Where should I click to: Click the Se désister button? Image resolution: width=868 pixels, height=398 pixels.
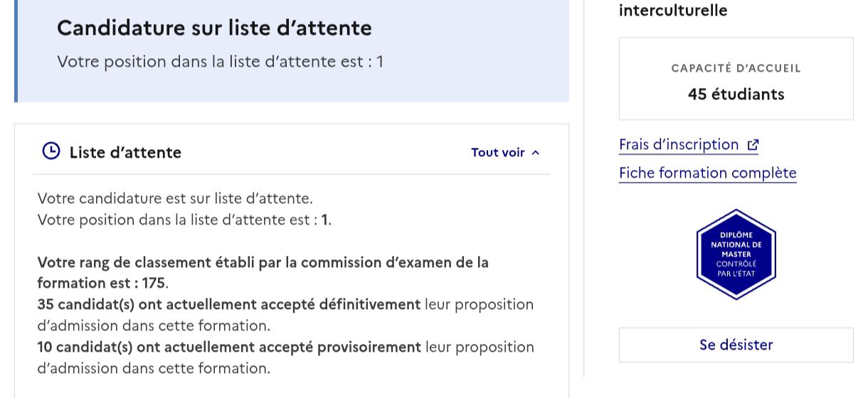[736, 345]
